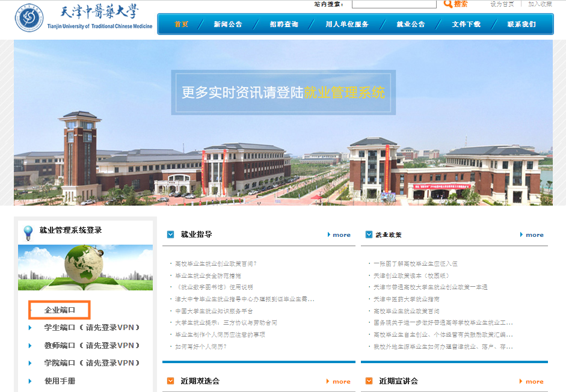Open the 使用手册 link
Image resolution: width=566 pixels, height=392 pixels.
[60, 381]
